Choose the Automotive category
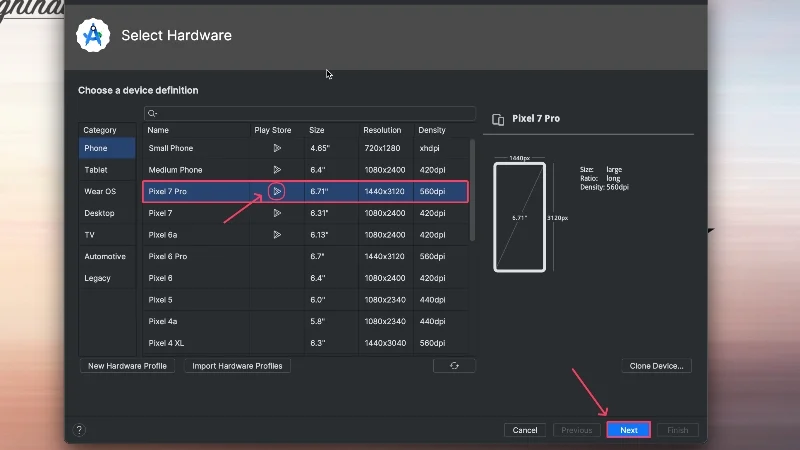 pos(105,256)
